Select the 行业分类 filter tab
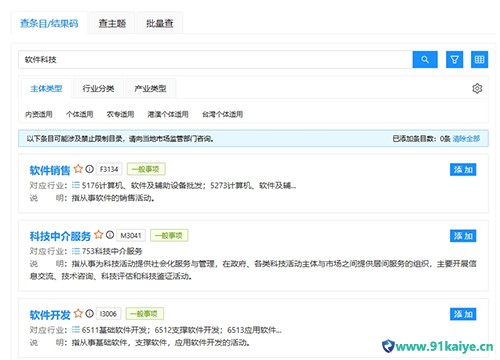The width and height of the screenshot is (500, 360). click(98, 88)
